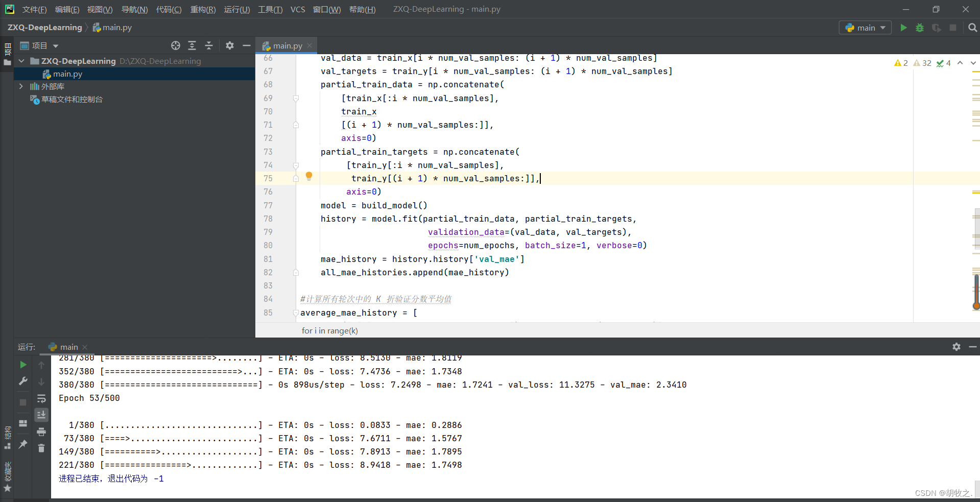Open Run panel settings gear
This screenshot has width=980, height=502.
(957, 347)
